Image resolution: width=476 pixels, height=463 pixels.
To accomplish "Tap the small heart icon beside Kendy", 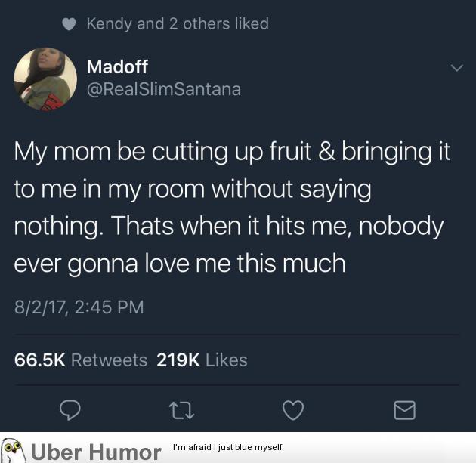I will click(x=69, y=24).
